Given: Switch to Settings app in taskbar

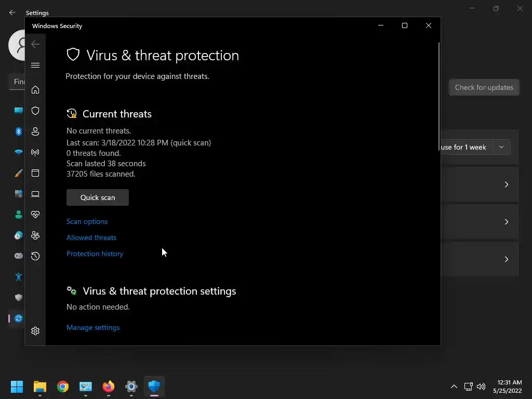Looking at the screenshot, I should pyautogui.click(x=131, y=387).
